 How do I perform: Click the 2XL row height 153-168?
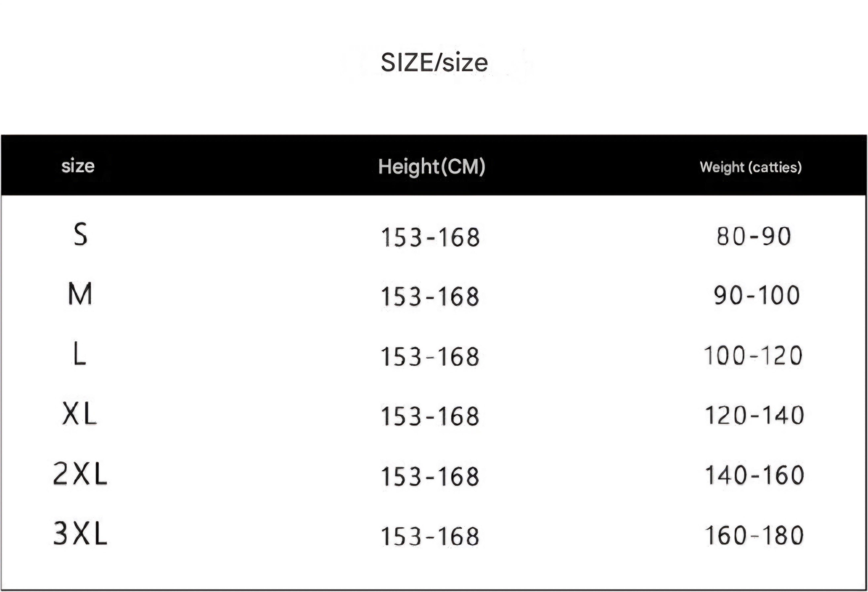430,477
